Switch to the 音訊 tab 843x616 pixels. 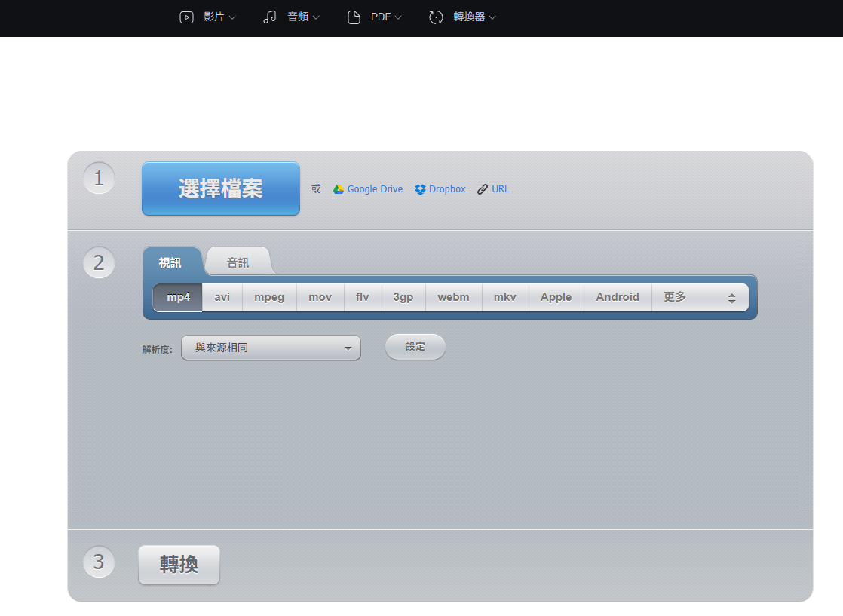[238, 261]
